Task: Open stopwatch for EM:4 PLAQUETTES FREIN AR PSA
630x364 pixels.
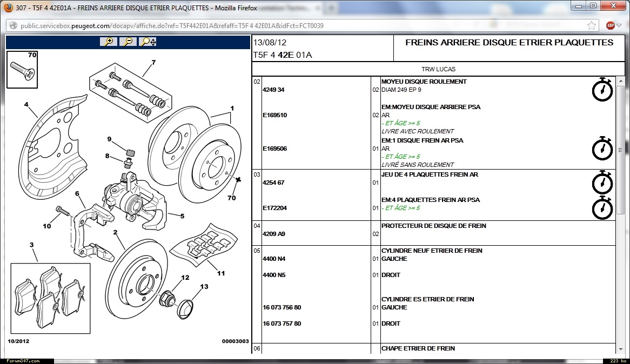Action: (602, 208)
